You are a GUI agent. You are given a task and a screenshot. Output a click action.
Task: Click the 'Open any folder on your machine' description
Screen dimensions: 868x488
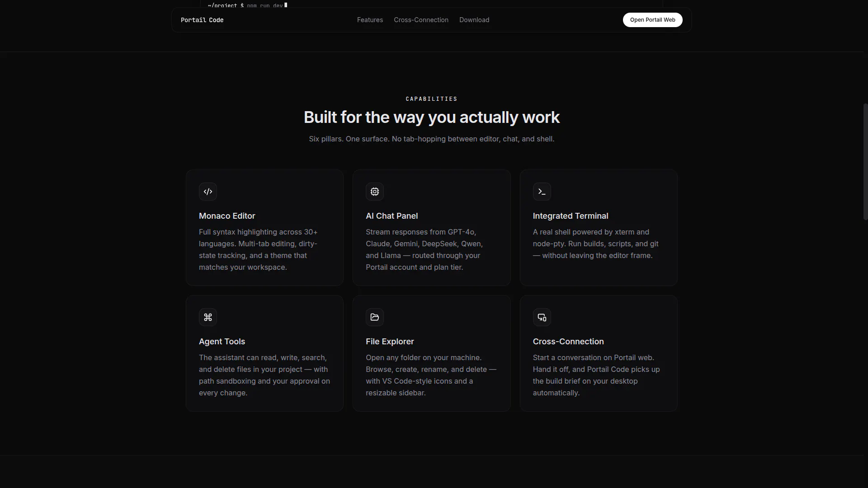(431, 375)
